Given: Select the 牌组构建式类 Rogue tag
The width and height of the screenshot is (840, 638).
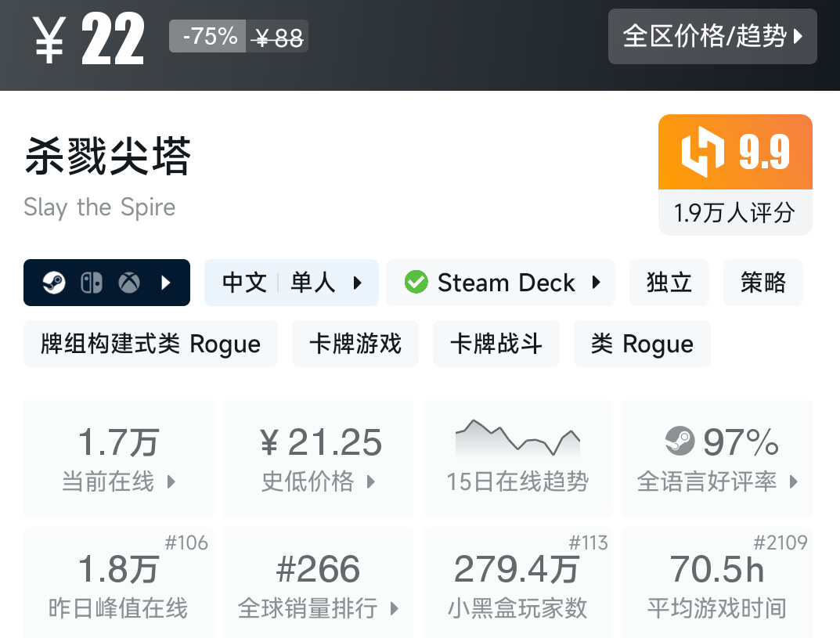Looking at the screenshot, I should pyautogui.click(x=150, y=344).
